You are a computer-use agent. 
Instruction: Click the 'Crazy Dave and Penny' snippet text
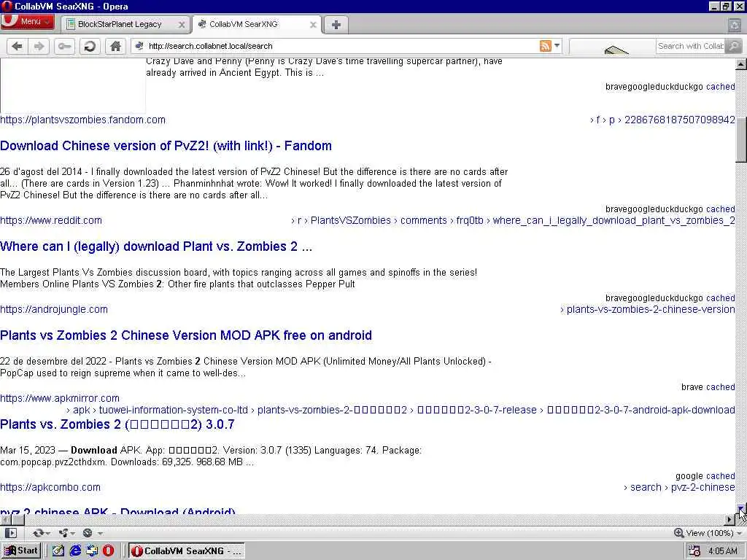(x=324, y=67)
